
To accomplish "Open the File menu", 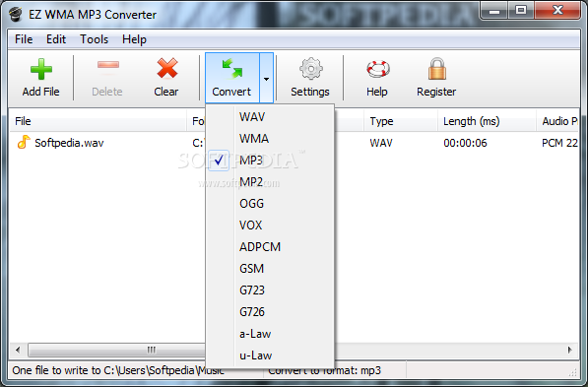I will coord(24,39).
